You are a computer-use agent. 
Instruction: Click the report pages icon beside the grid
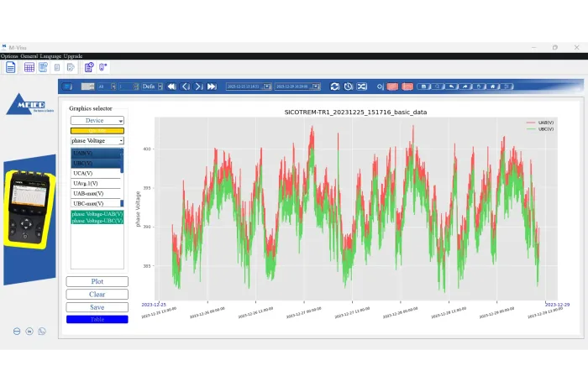coord(43,67)
